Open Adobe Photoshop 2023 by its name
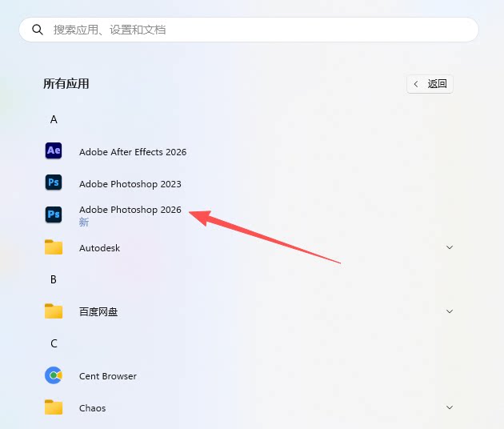The height and width of the screenshot is (429, 504). click(x=130, y=184)
